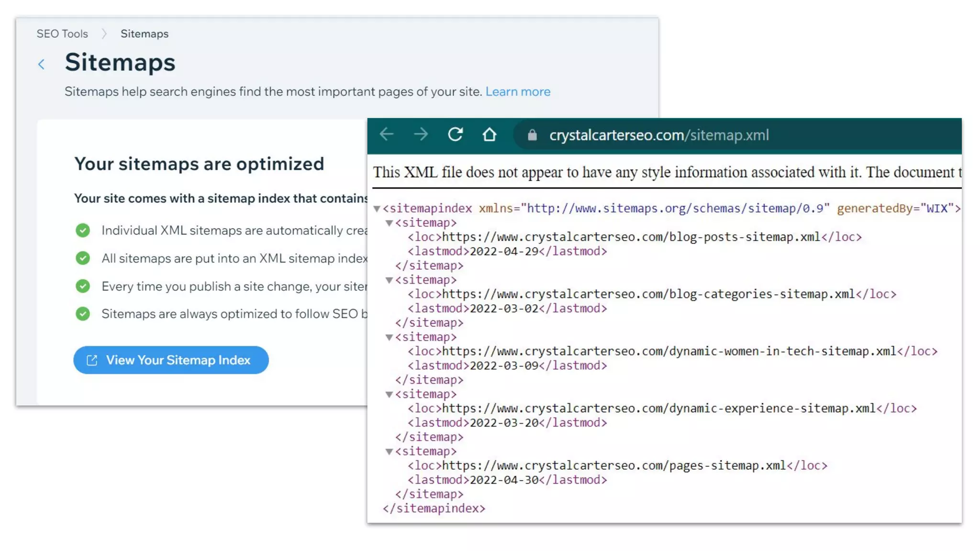Image resolution: width=980 pixels, height=551 pixels.
Task: Open the Learn more link
Action: (518, 91)
